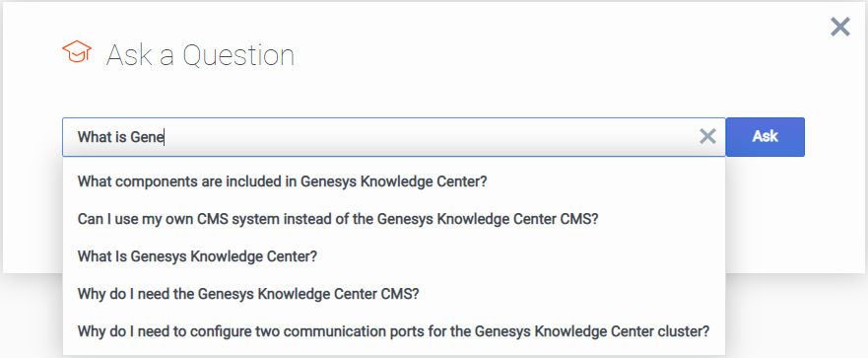Select 'What components are included' suggestion
The height and width of the screenshot is (358, 868).
point(393,181)
